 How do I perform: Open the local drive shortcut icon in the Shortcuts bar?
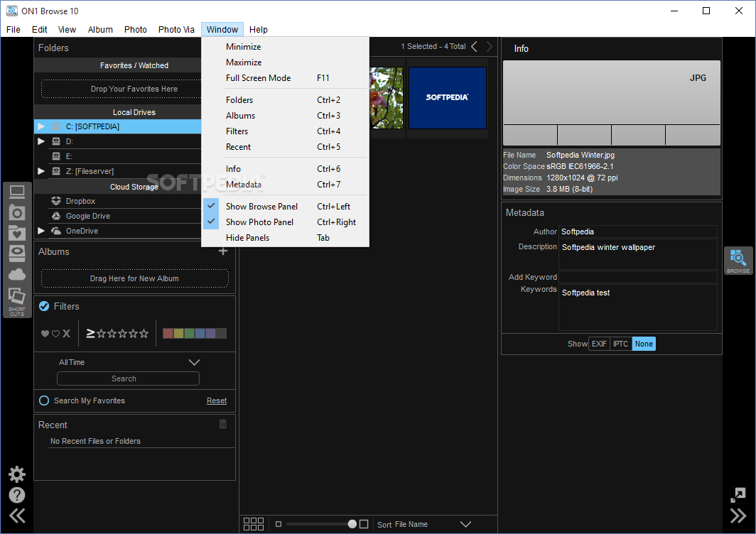tap(17, 254)
